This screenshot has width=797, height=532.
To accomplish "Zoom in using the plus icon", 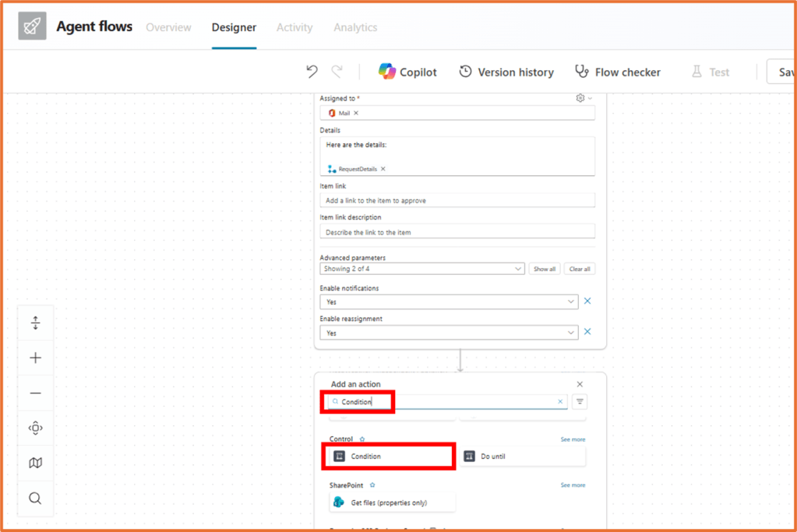I will (x=35, y=358).
